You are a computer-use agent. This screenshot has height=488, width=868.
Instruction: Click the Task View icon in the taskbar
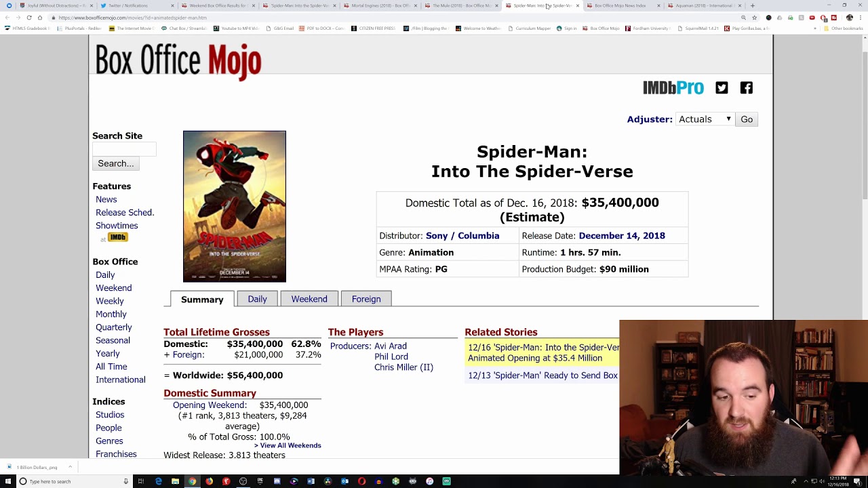141,481
